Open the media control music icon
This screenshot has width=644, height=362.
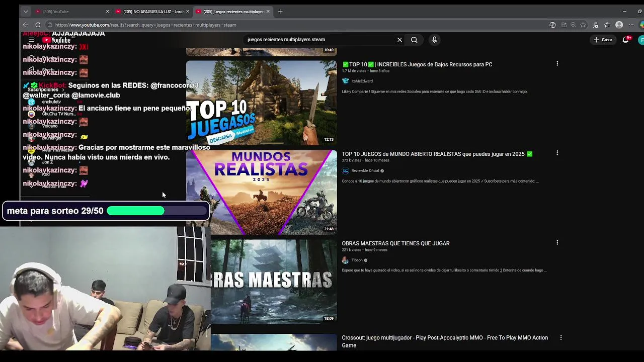click(x=596, y=25)
